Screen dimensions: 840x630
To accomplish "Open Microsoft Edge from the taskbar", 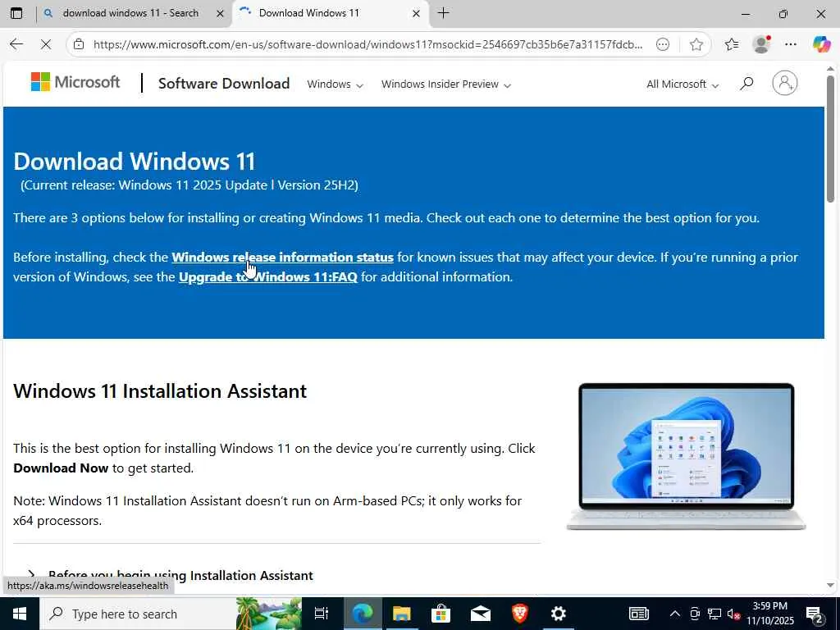I will coord(363,614).
